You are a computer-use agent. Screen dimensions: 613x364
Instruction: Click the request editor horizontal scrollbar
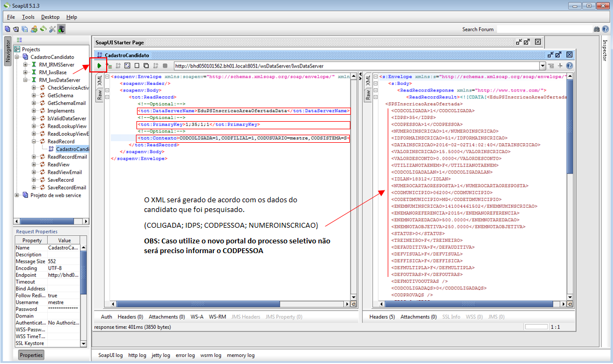click(198, 304)
